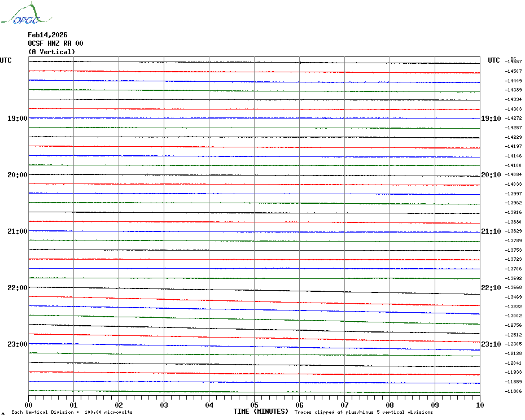Click the station label OCSF HNZ RA 00
The height and width of the screenshot is (420, 525).
[55, 43]
